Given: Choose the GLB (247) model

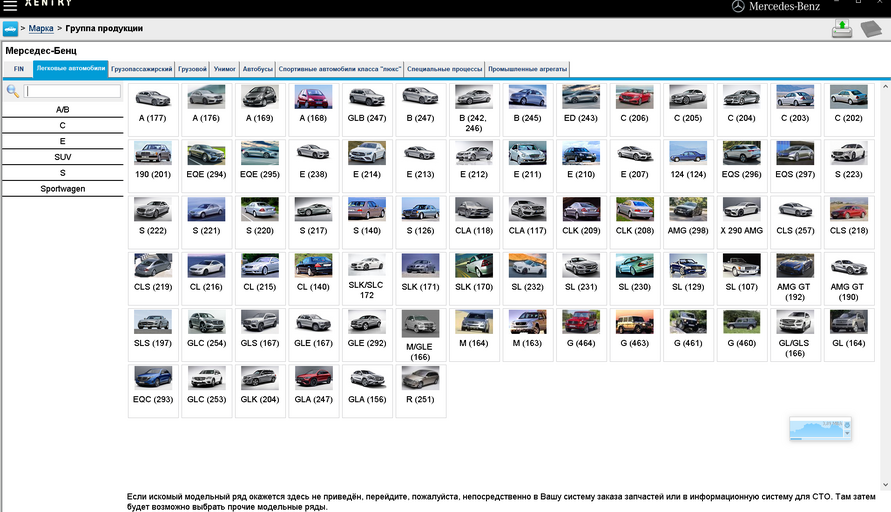Looking at the screenshot, I should coord(367,110).
